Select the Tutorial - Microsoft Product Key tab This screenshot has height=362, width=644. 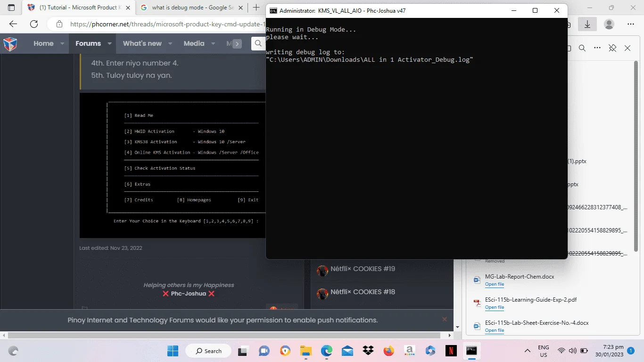pos(79,8)
